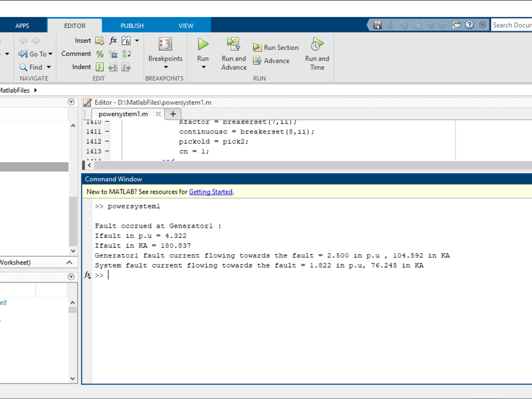Image resolution: width=532 pixels, height=399 pixels.
Task: Click the Uncomment icon
Action: 113,54
